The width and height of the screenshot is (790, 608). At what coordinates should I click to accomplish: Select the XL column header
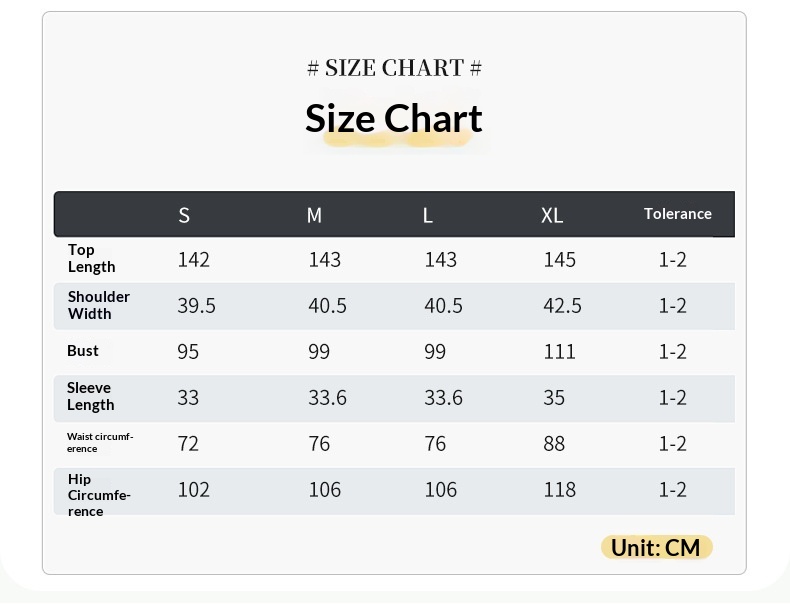click(x=552, y=215)
